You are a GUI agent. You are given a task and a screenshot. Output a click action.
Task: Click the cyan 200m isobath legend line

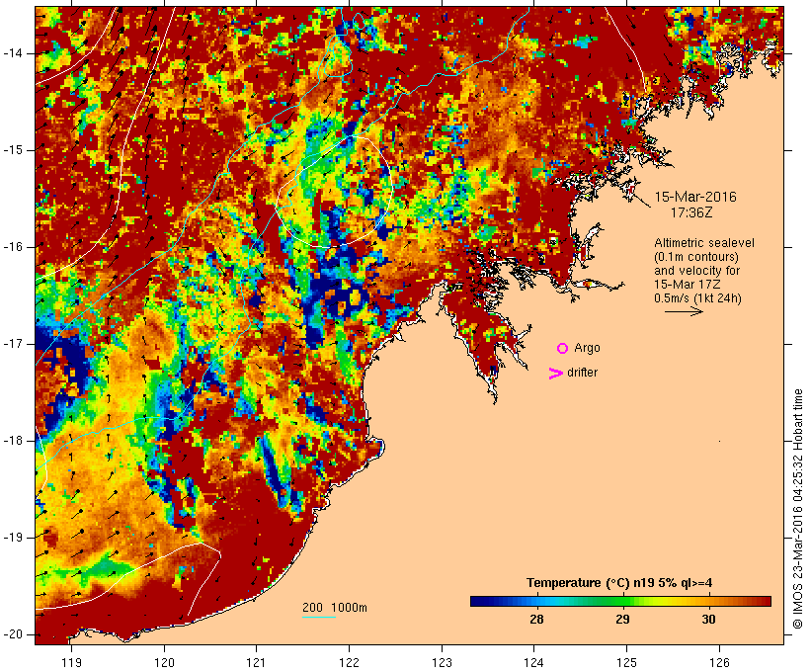319,617
